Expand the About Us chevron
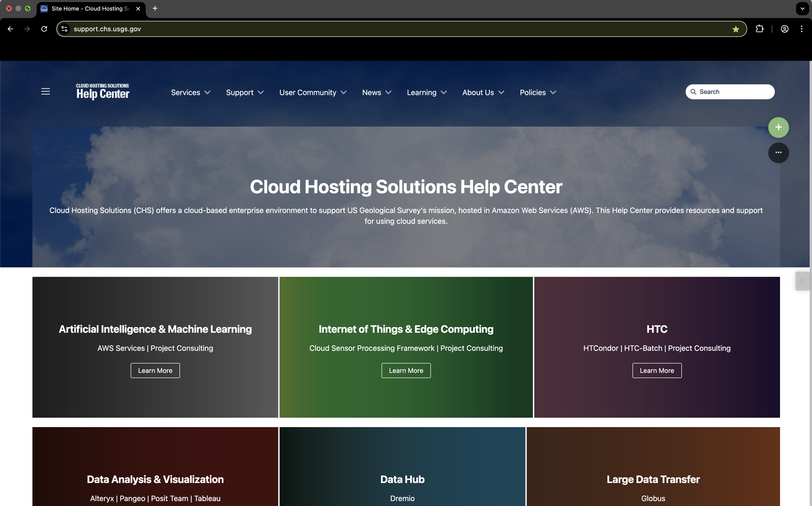 coord(501,92)
